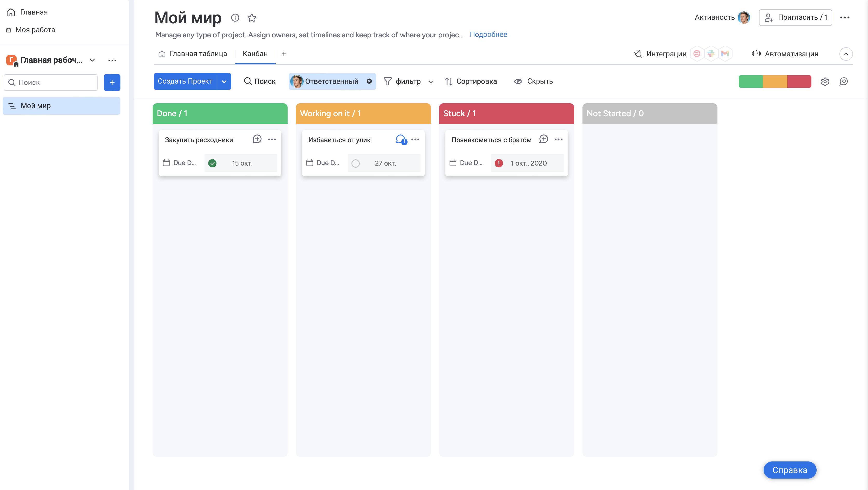Click the Пригласить / 1 button
Viewport: 868px width, 490px height.
pyautogui.click(x=795, y=18)
